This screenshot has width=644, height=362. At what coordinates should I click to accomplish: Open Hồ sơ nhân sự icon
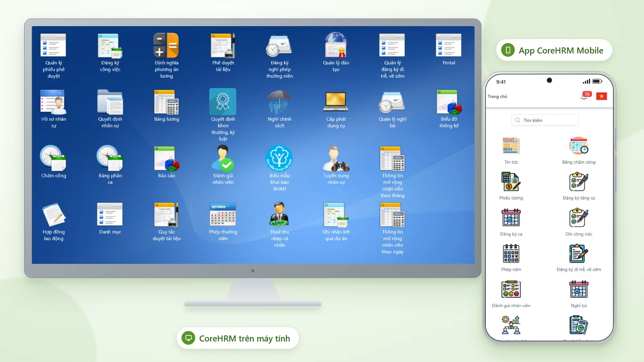(54, 102)
